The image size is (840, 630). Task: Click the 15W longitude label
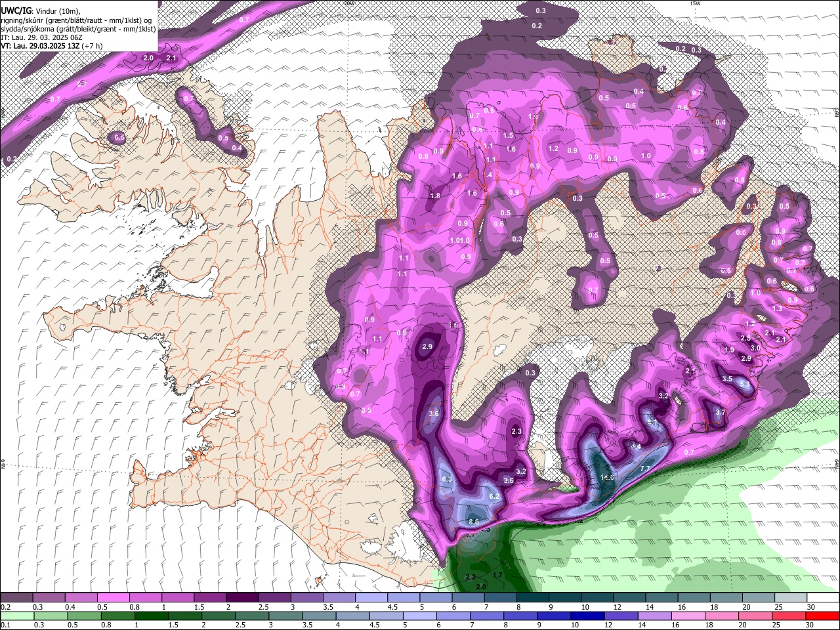695,3
